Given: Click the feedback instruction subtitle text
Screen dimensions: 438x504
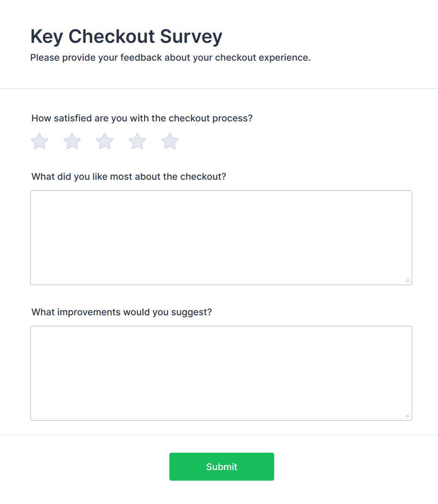Looking at the screenshot, I should (x=170, y=58).
